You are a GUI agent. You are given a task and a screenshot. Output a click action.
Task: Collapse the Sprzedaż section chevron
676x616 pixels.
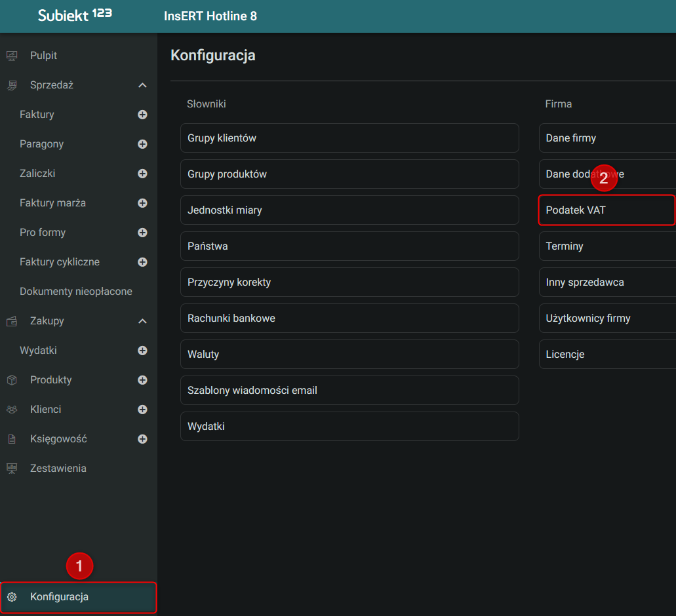tap(142, 85)
